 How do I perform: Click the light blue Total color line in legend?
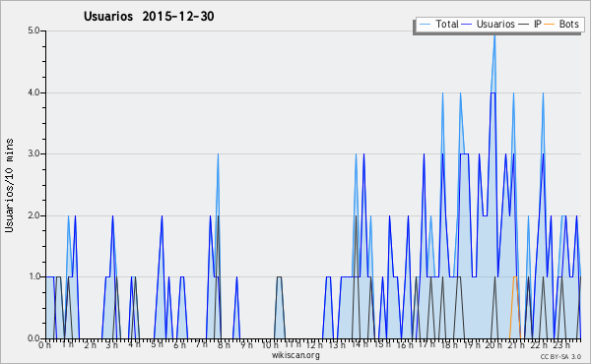(425, 25)
